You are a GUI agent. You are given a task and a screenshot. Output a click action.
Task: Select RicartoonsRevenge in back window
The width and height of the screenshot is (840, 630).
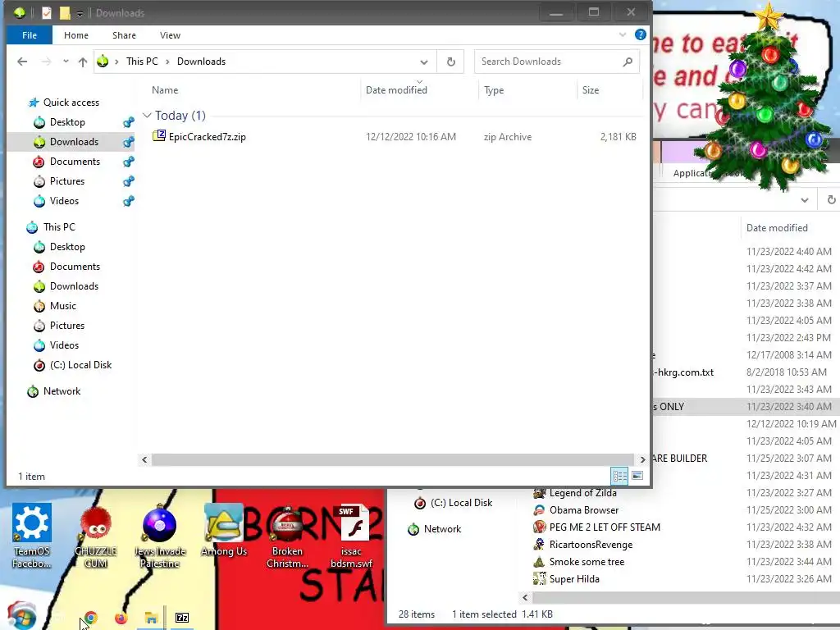pyautogui.click(x=591, y=545)
